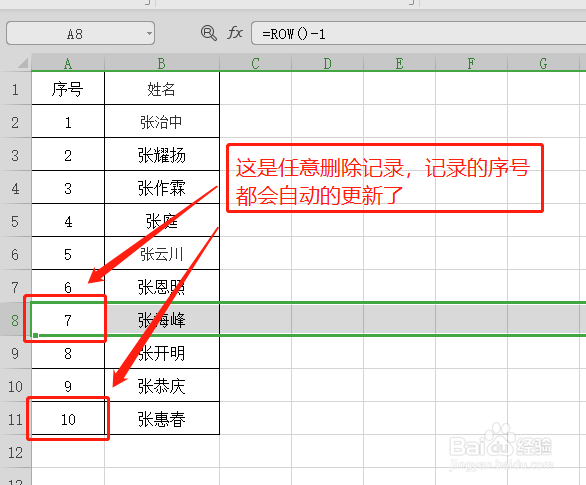The height and width of the screenshot is (485, 586).
Task: Select column D header
Action: (x=327, y=63)
